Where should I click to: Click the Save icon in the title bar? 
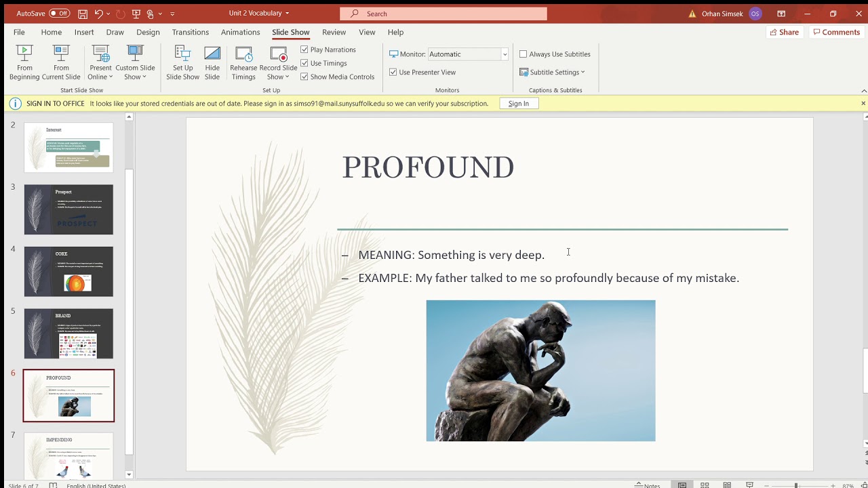(82, 14)
